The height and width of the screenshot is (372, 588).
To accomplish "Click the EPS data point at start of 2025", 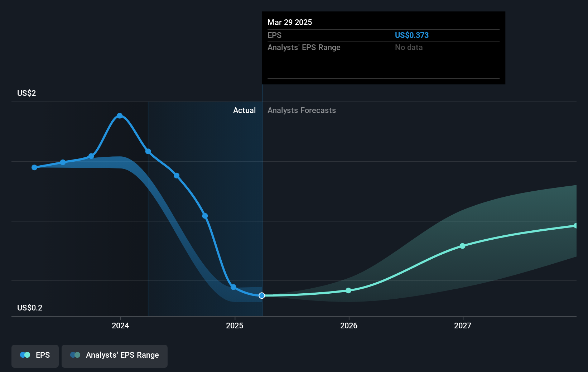I will (x=233, y=287).
